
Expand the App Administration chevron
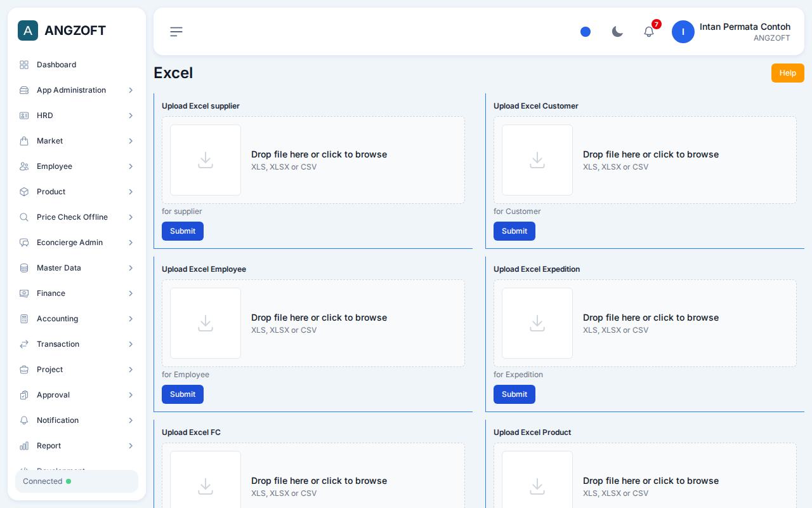click(131, 90)
